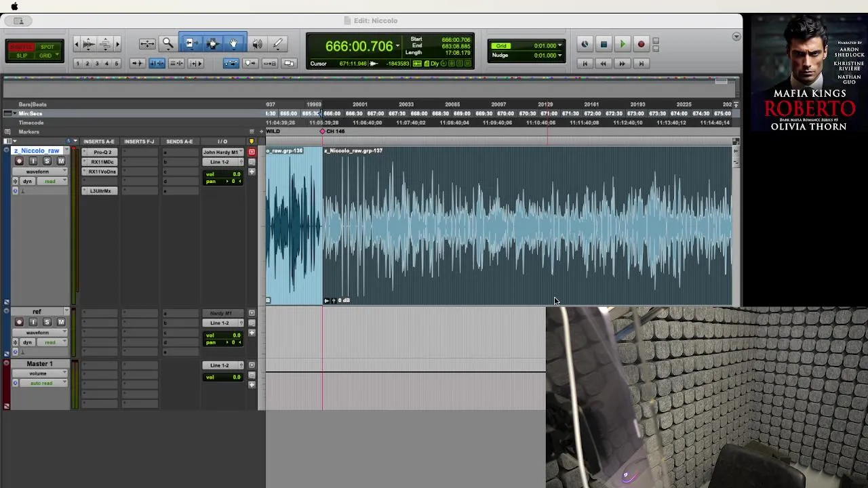Open Master 1 volume view selector
Image resolution: width=868 pixels, height=488 pixels.
click(x=40, y=373)
